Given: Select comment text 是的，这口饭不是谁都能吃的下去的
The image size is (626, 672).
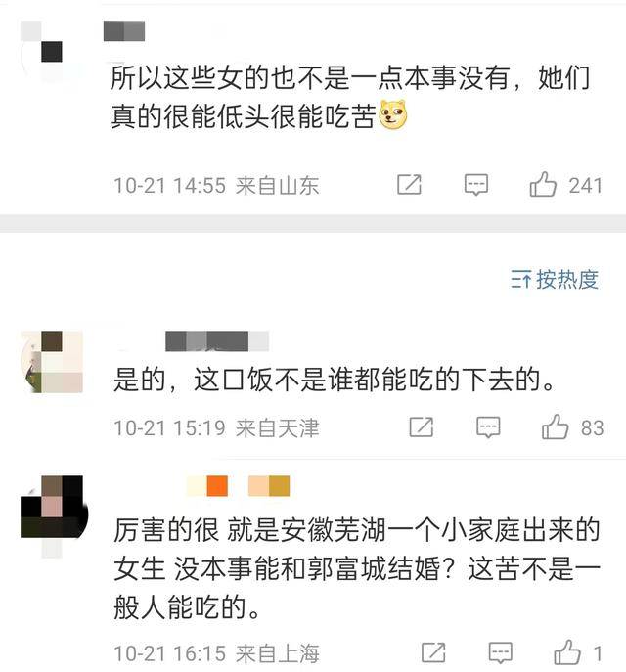Looking at the screenshot, I should click(334, 380).
